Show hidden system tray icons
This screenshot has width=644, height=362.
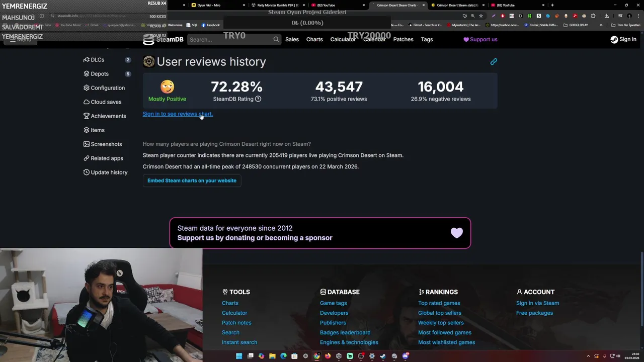point(589,356)
